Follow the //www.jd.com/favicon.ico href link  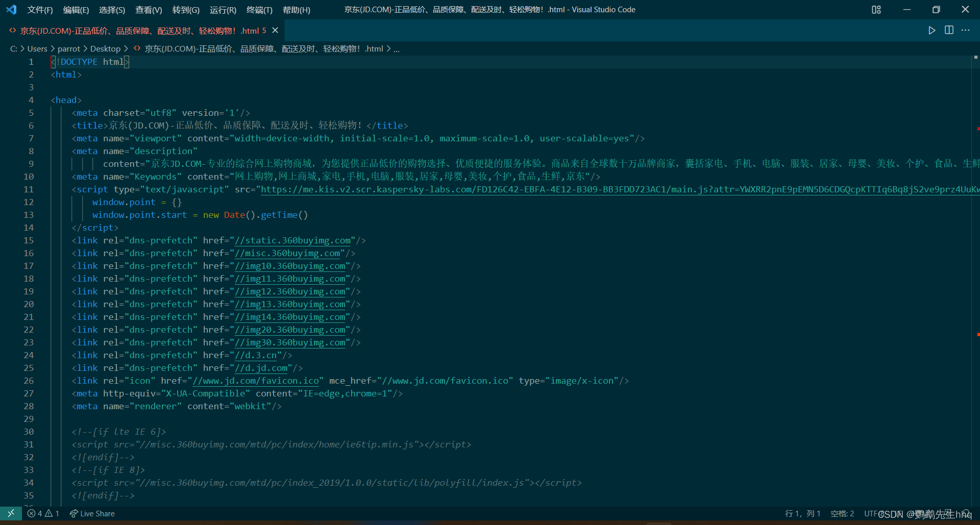pos(256,381)
